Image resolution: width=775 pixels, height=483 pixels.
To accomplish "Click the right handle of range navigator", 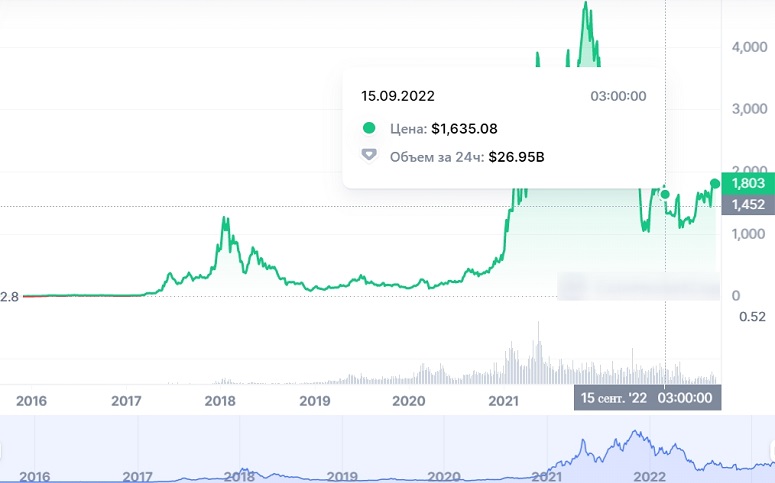I will pos(772,450).
